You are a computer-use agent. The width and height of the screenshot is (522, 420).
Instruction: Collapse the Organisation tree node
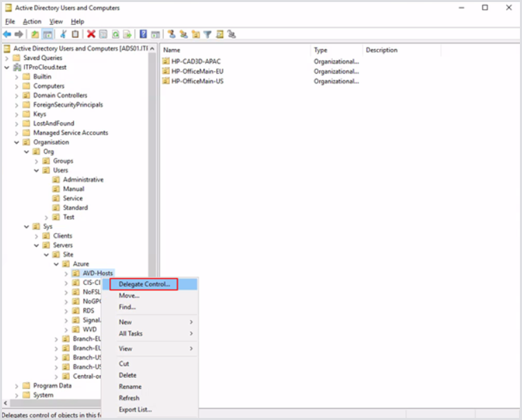point(17,142)
